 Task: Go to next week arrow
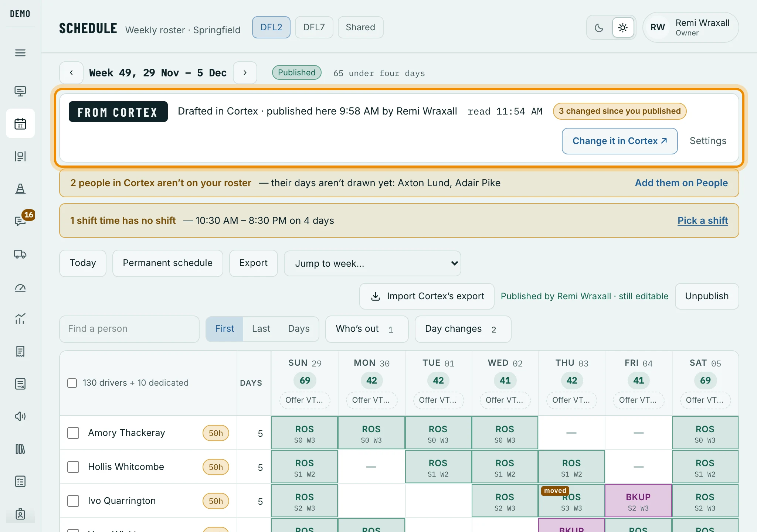[x=245, y=73]
